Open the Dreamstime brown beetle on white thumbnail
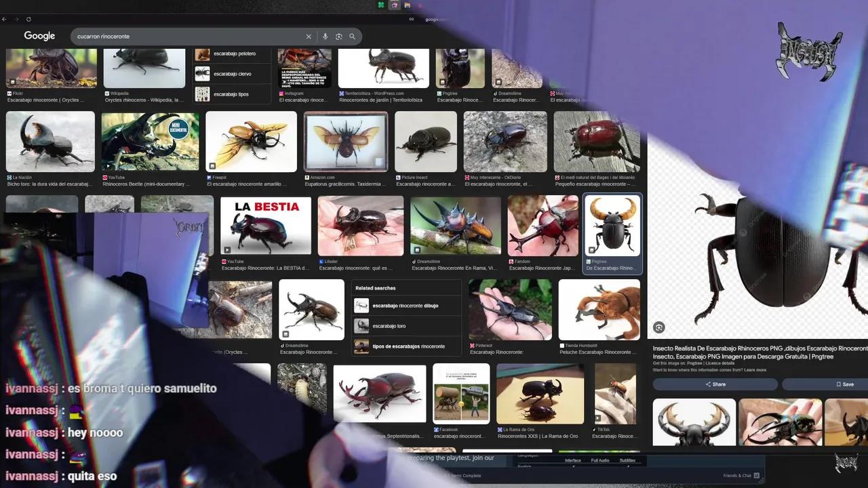Viewport: 868px width, 488px height. coord(311,310)
